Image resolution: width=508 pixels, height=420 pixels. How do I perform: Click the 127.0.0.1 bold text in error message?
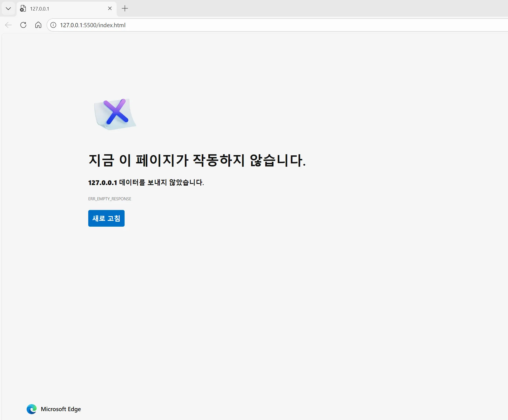coord(102,183)
